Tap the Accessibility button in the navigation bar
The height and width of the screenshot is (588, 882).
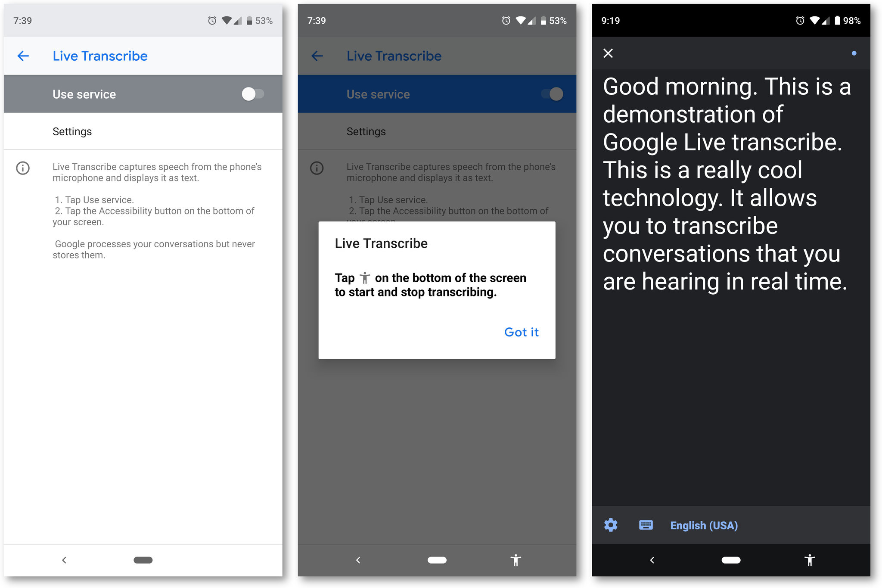pos(810,560)
